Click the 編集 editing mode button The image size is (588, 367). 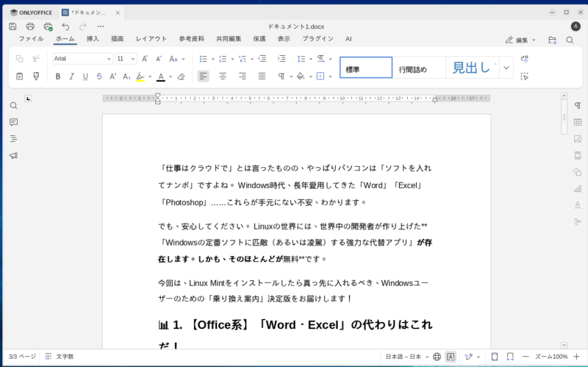click(520, 40)
